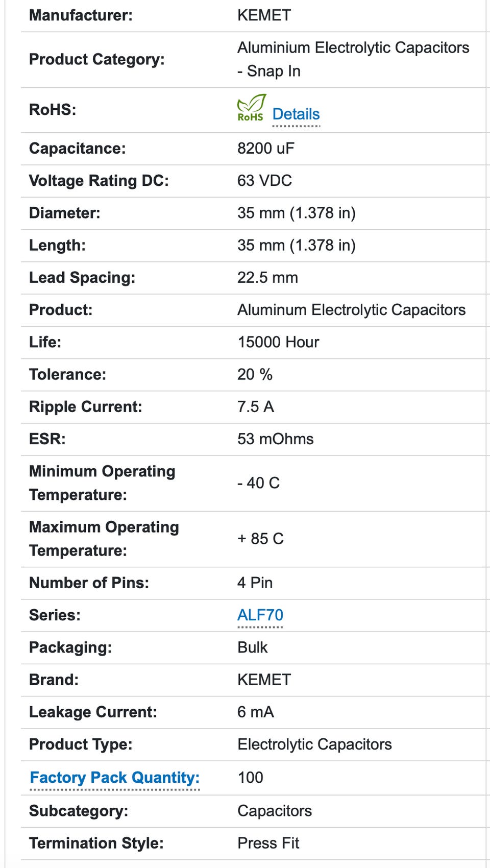Click the Factory Pack Quantity link
This screenshot has width=490, height=868.
tap(115, 777)
